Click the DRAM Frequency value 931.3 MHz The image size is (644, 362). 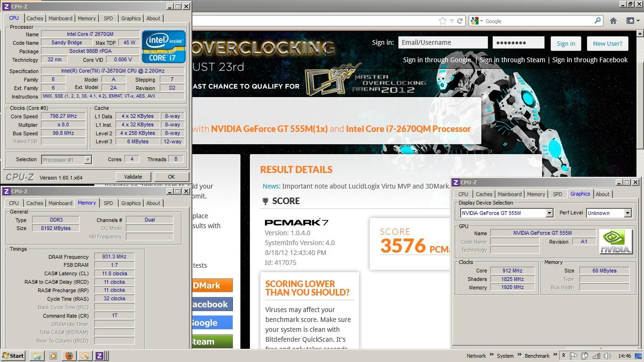114,257
